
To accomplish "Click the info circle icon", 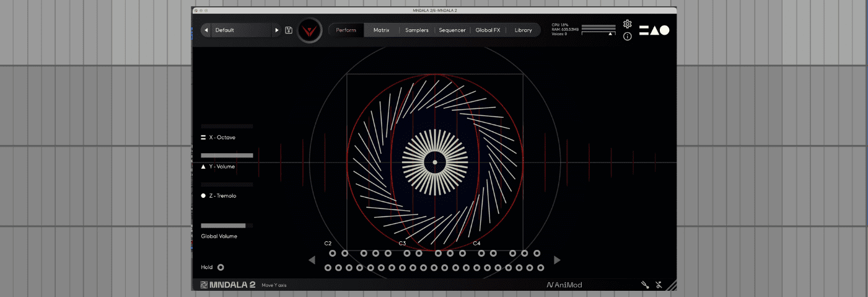I will click(627, 37).
